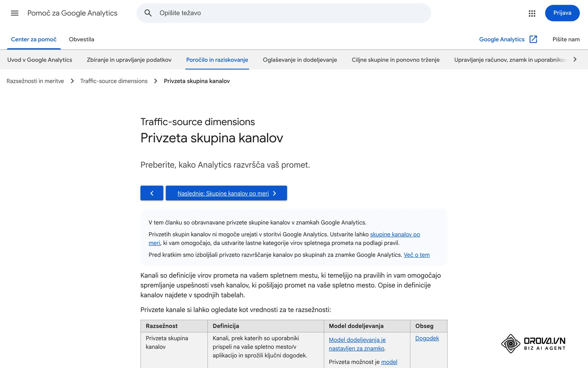The height and width of the screenshot is (368, 588).
Task: Click the Pomoč za Google Analytics title
Action: point(72,13)
